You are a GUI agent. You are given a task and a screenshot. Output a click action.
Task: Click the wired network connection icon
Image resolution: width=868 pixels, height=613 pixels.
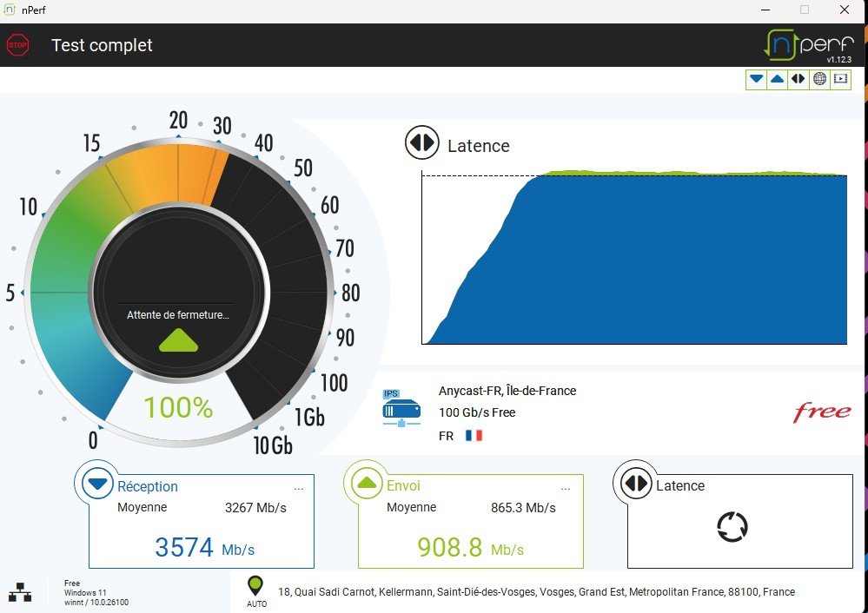tap(20, 592)
